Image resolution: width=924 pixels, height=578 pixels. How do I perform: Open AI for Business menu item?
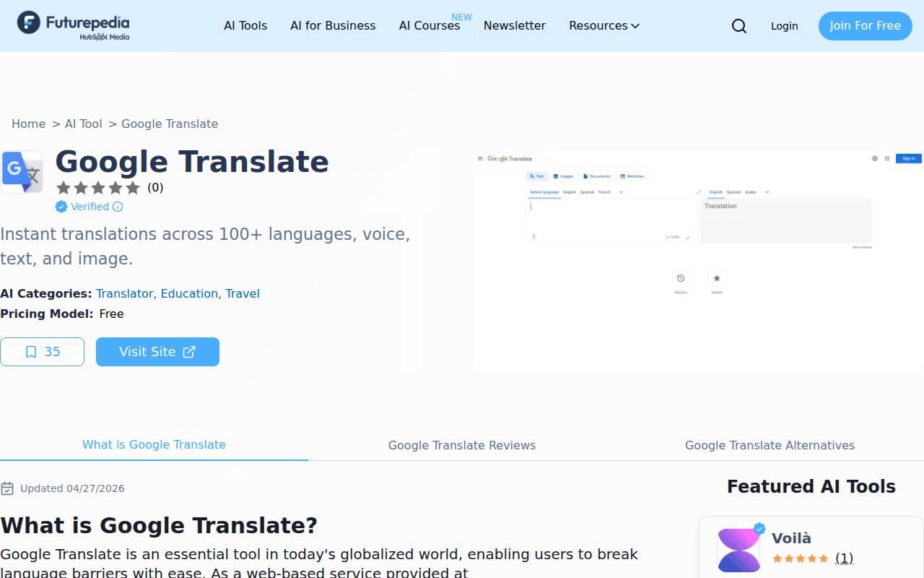pyautogui.click(x=333, y=25)
